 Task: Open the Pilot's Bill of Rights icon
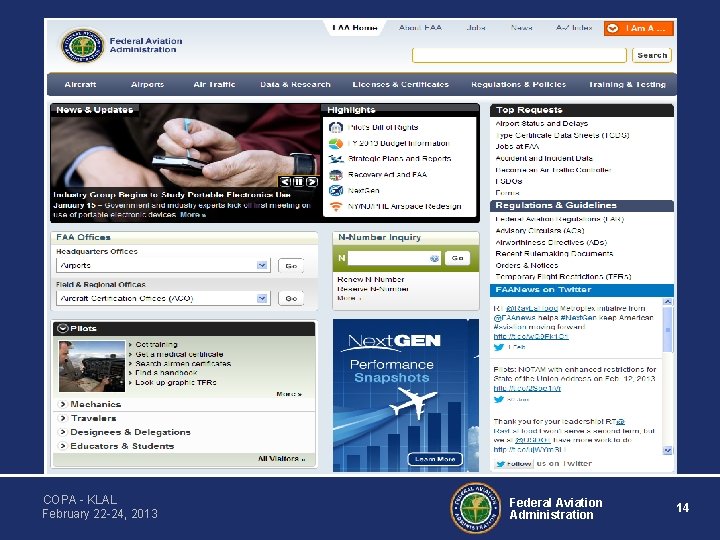pyautogui.click(x=336, y=127)
